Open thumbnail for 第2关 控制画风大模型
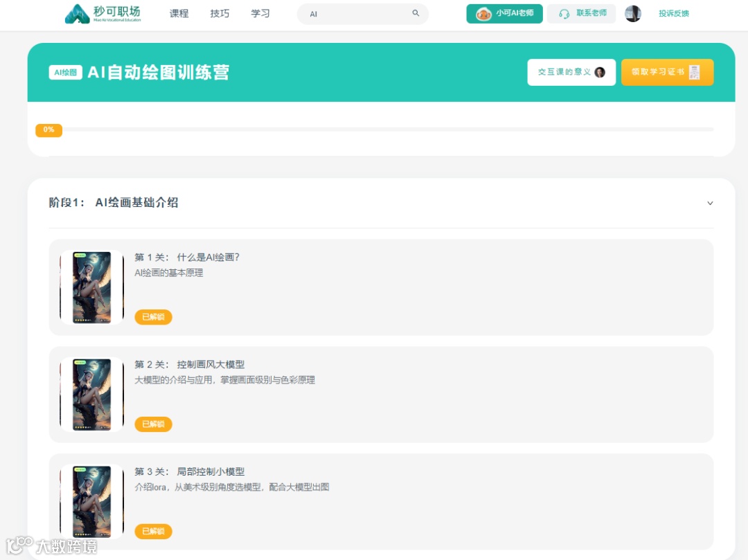Screen dimensions: 748x560 tap(91, 395)
